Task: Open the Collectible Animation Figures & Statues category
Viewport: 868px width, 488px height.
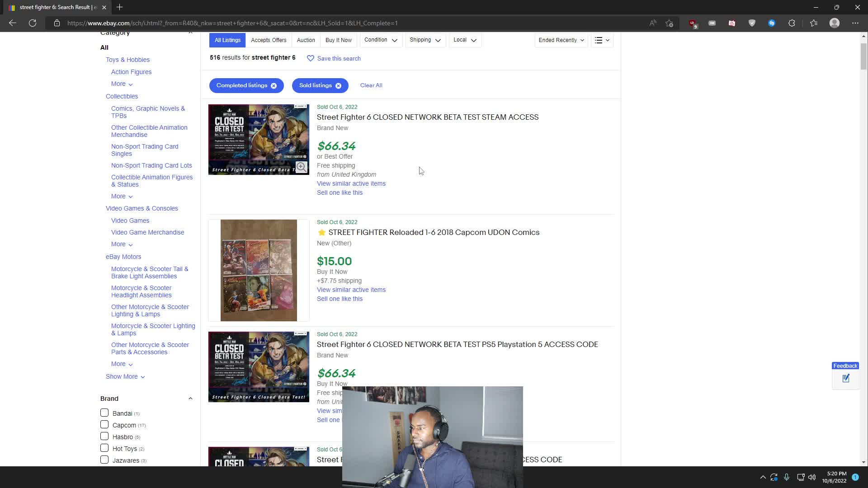Action: pyautogui.click(x=152, y=181)
